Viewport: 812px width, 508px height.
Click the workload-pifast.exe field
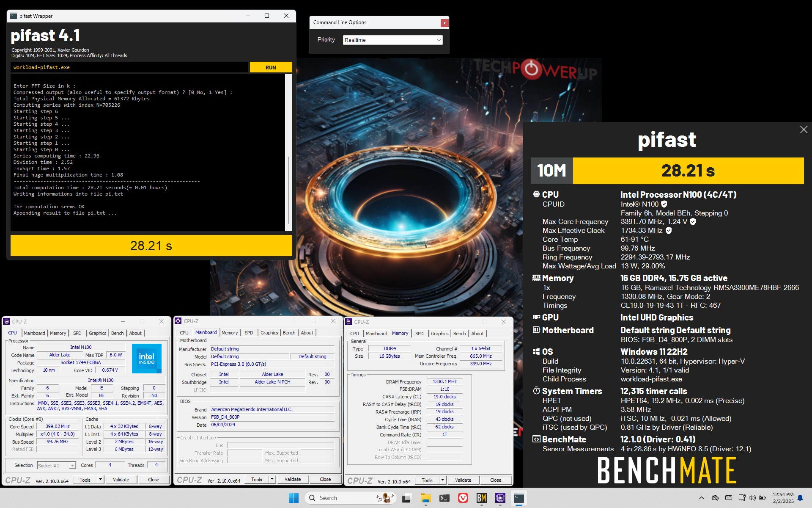click(129, 67)
